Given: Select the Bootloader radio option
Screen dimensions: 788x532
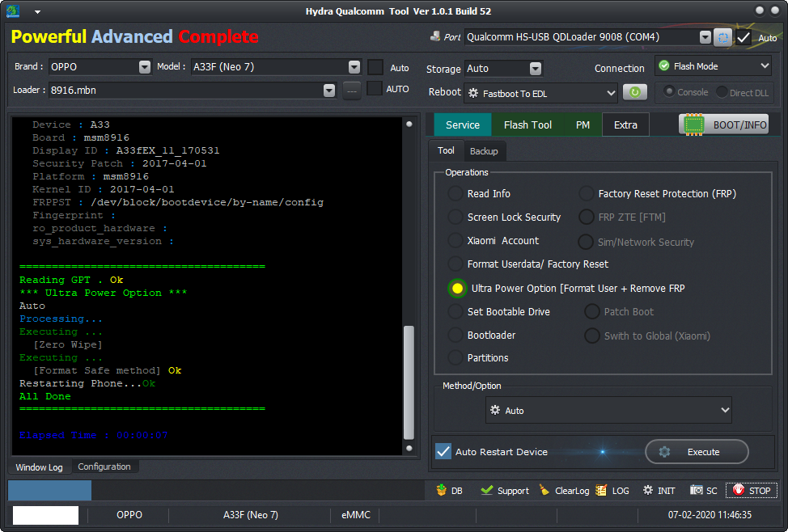Looking at the screenshot, I should [455, 335].
